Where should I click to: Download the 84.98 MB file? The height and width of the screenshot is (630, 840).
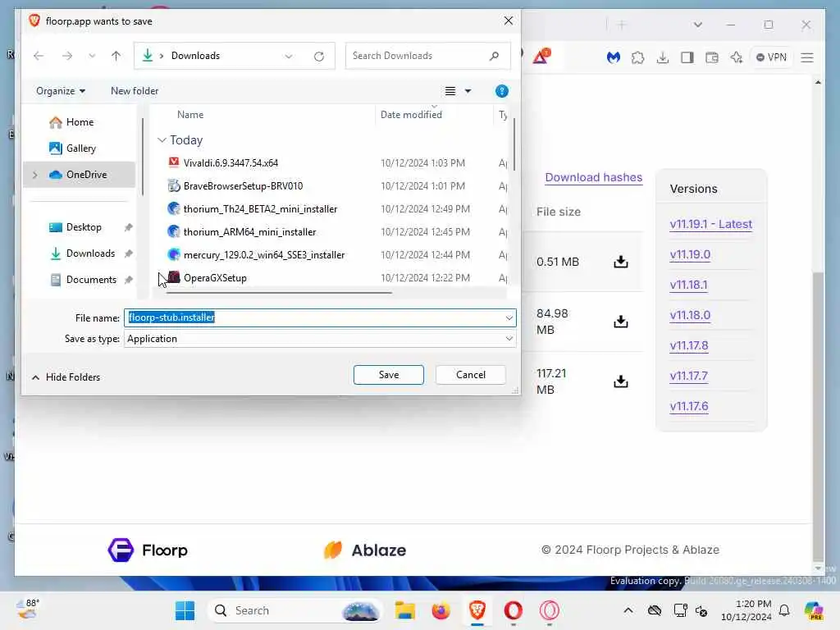coord(621,322)
